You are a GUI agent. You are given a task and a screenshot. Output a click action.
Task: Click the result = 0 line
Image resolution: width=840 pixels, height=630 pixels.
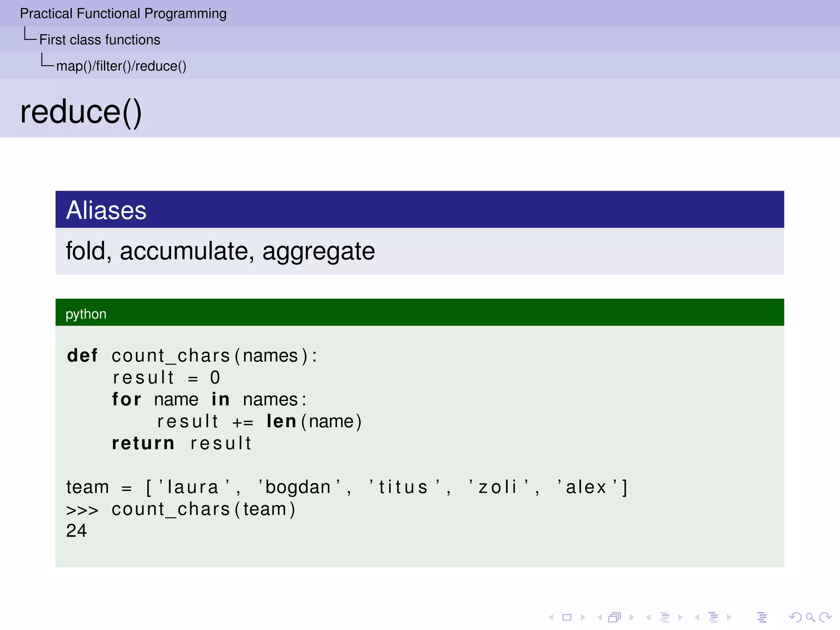pyautogui.click(x=166, y=377)
